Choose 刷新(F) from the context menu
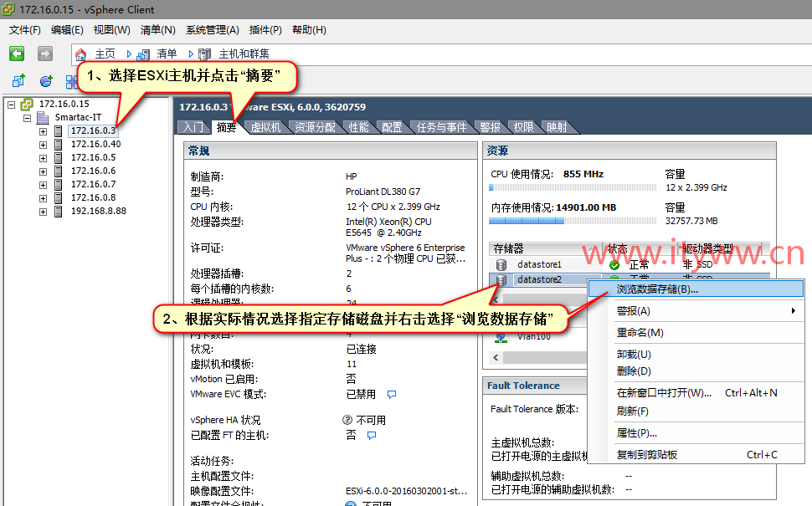 tap(696, 411)
